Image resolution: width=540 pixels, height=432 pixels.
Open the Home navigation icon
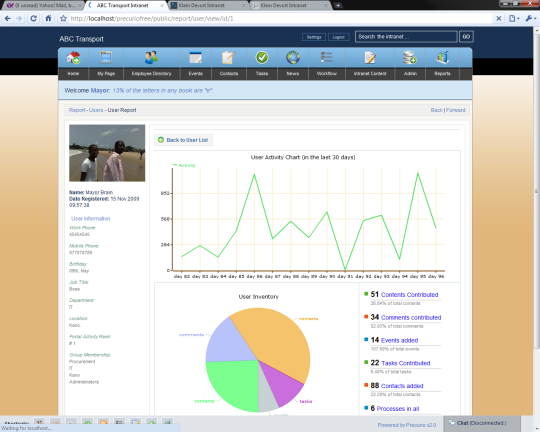73,58
